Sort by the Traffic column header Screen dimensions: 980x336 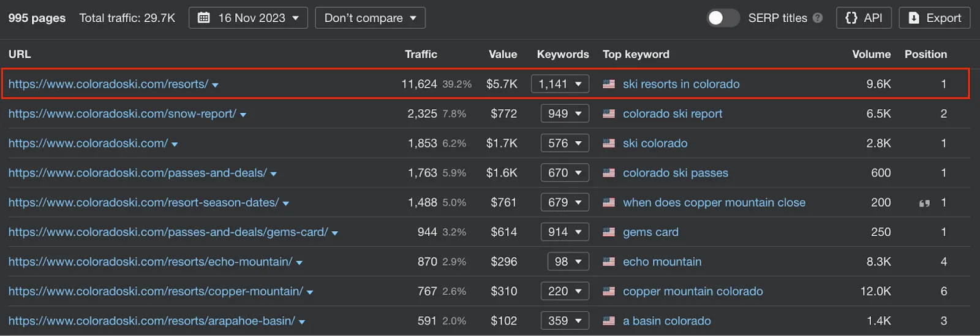[x=421, y=54]
